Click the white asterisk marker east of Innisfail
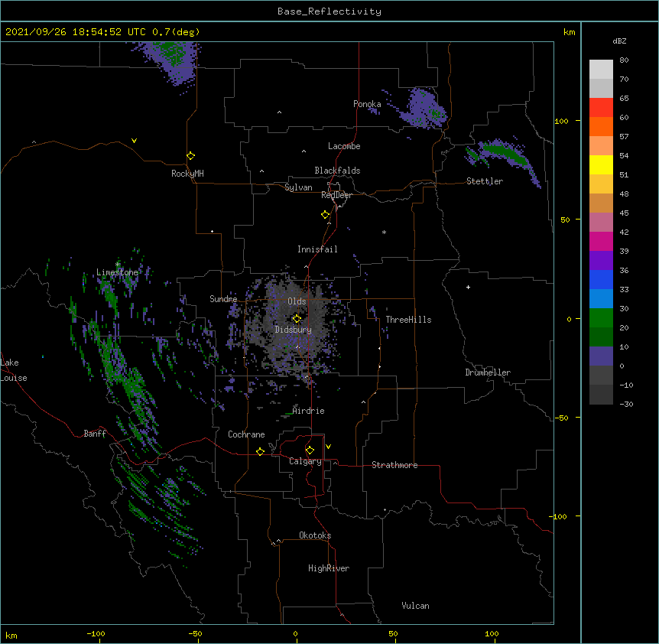This screenshot has width=659, height=644. (384, 232)
